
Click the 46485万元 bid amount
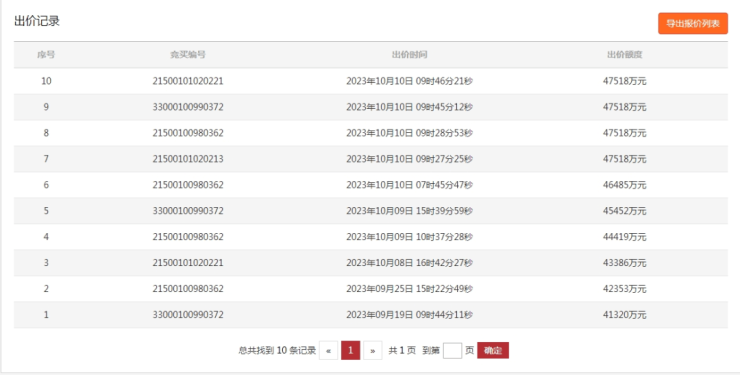point(624,185)
